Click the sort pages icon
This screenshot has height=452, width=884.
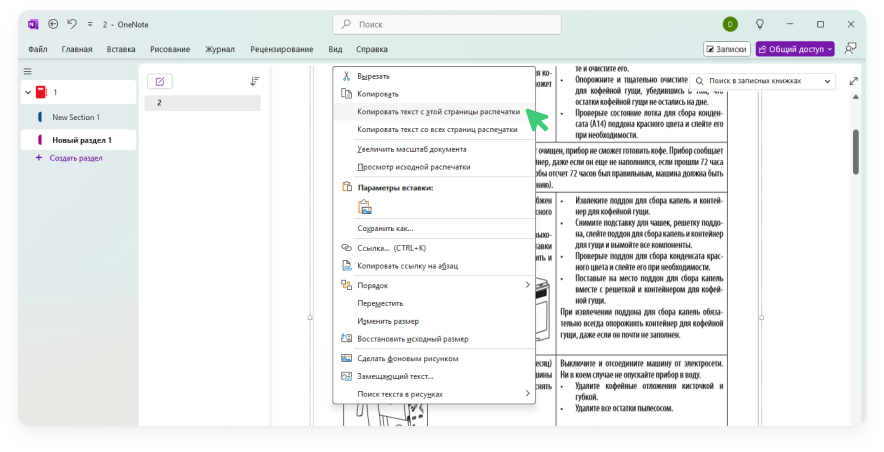tap(254, 82)
